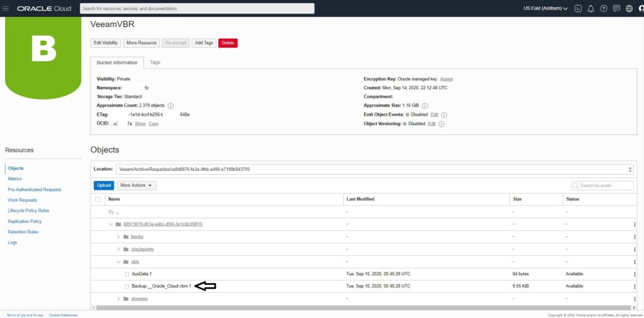644x318 pixels.
Task: Click the red Delete button
Action: tap(228, 43)
